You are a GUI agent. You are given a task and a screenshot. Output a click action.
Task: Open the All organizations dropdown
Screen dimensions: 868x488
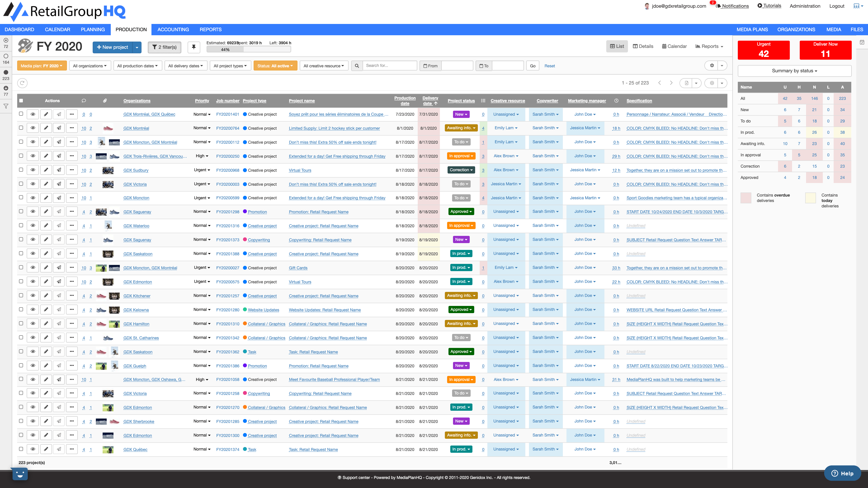click(90, 66)
